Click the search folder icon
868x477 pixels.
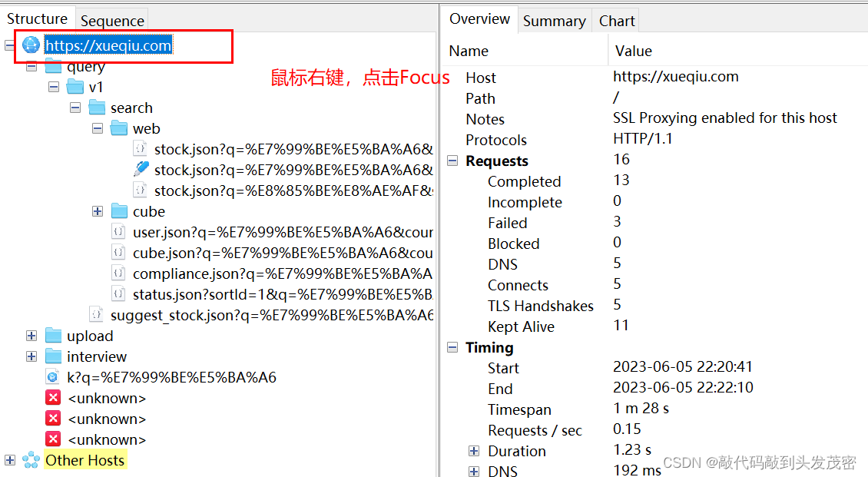coord(97,108)
